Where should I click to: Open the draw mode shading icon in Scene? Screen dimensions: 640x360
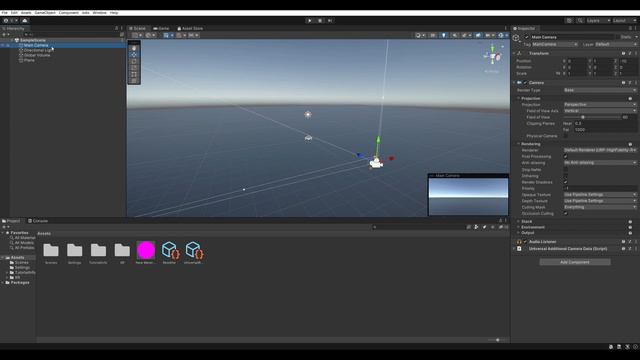(x=418, y=35)
